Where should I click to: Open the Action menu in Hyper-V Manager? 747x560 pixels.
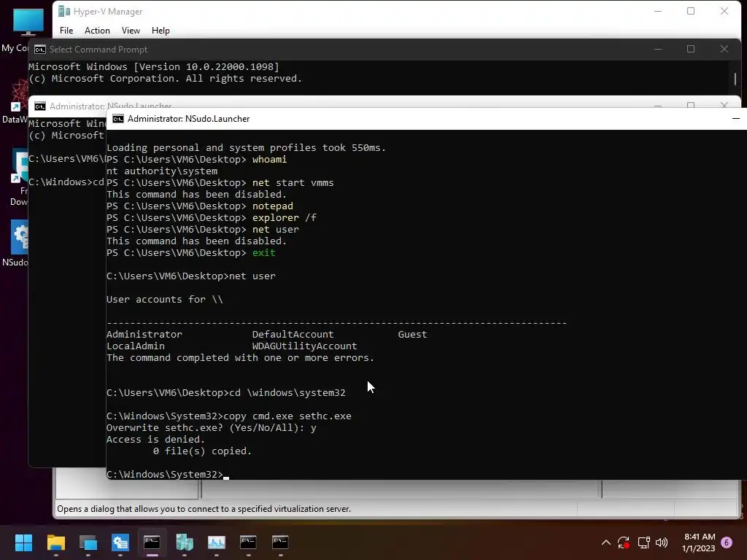pyautogui.click(x=97, y=31)
